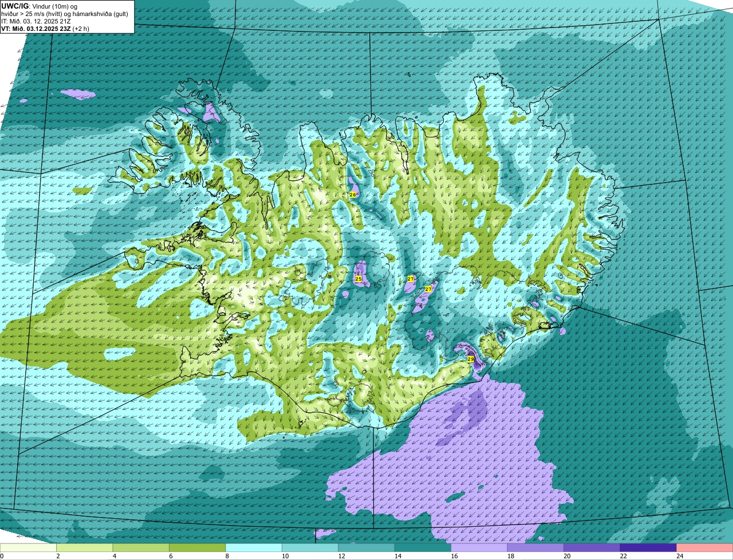This screenshot has height=560, width=733.
Task: Pick the 10–12 light teal legend swatch
Action: coord(310,548)
